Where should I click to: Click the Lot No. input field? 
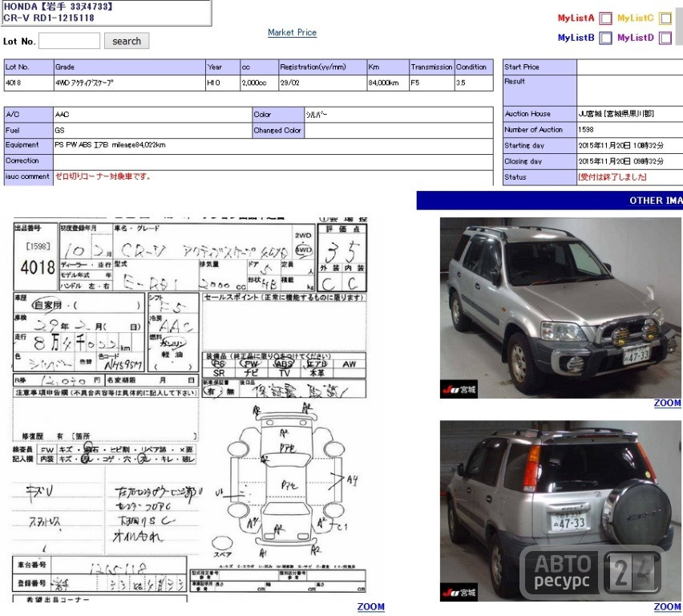pyautogui.click(x=69, y=41)
